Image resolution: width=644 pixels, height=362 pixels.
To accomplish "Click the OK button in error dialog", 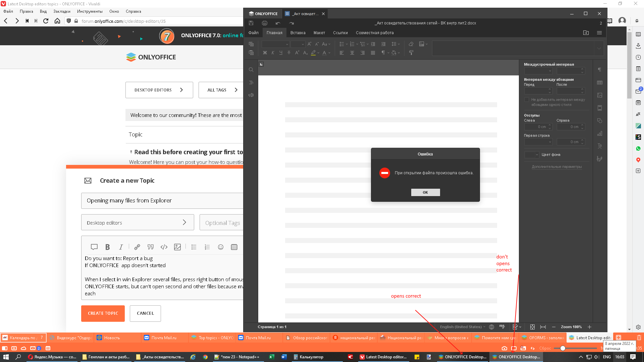I will click(425, 192).
